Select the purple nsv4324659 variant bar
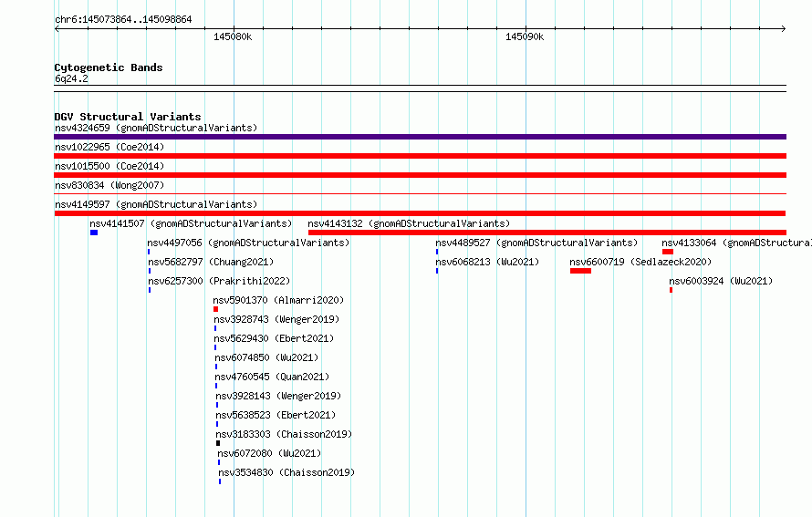 420,137
